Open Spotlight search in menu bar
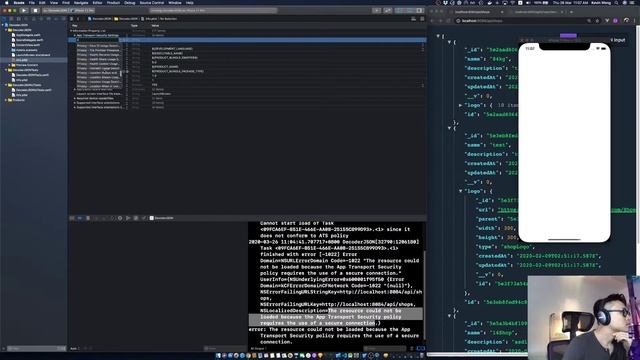This screenshot has width=640, height=360. [616, 2]
